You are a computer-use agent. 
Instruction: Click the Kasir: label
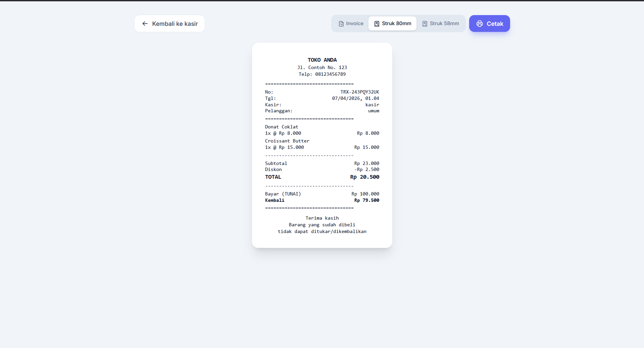click(x=273, y=105)
